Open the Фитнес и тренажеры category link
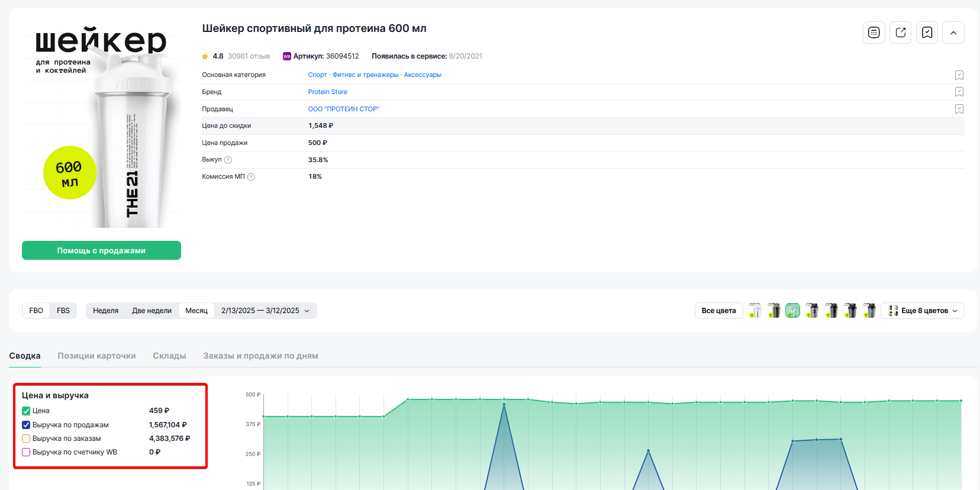This screenshot has height=490, width=980. tap(366, 75)
